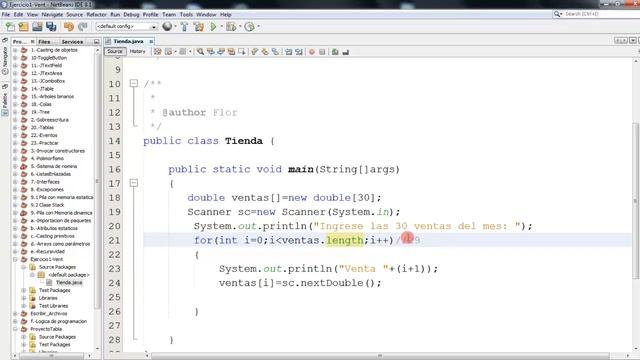Open the File menu
Screen dimensions: 640x360
(x=6, y=15)
